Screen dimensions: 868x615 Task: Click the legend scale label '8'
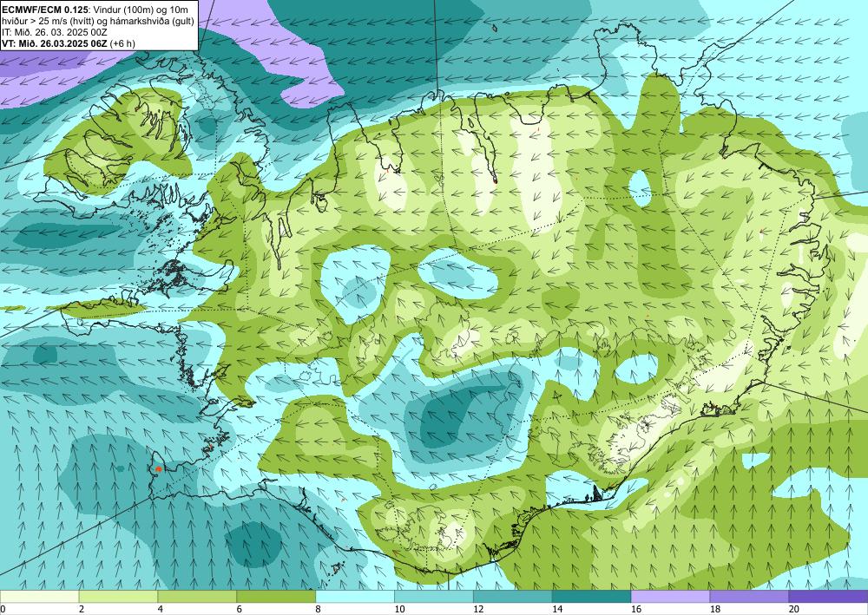coord(319,609)
